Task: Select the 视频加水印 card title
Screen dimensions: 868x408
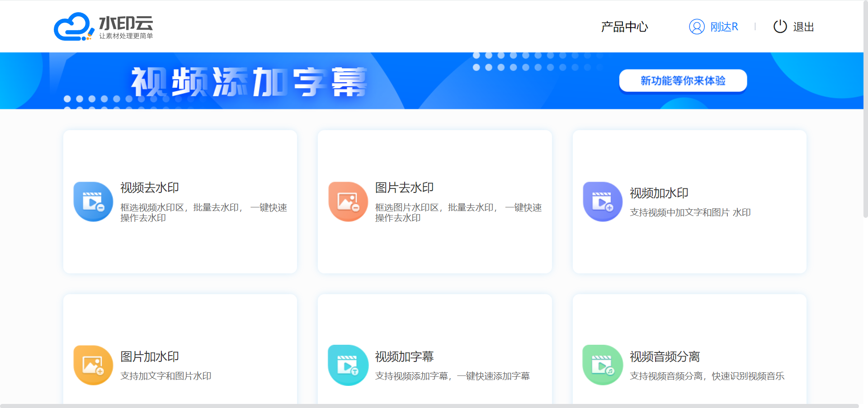Action: [659, 193]
